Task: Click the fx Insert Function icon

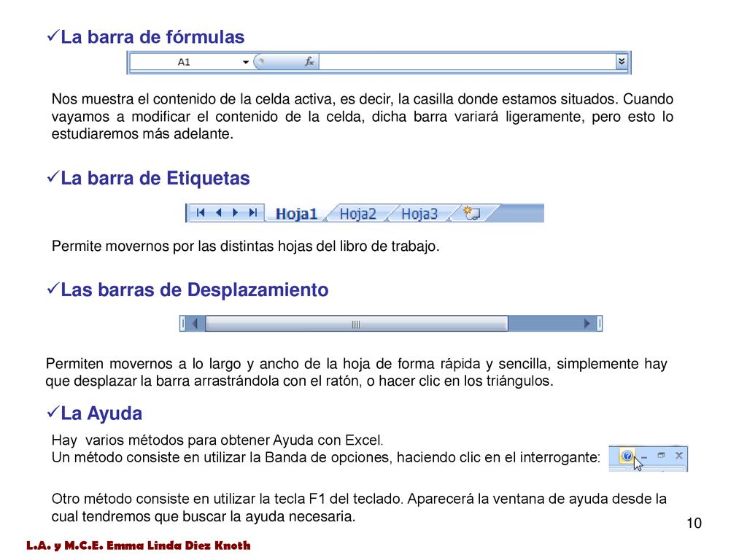Action: point(309,61)
